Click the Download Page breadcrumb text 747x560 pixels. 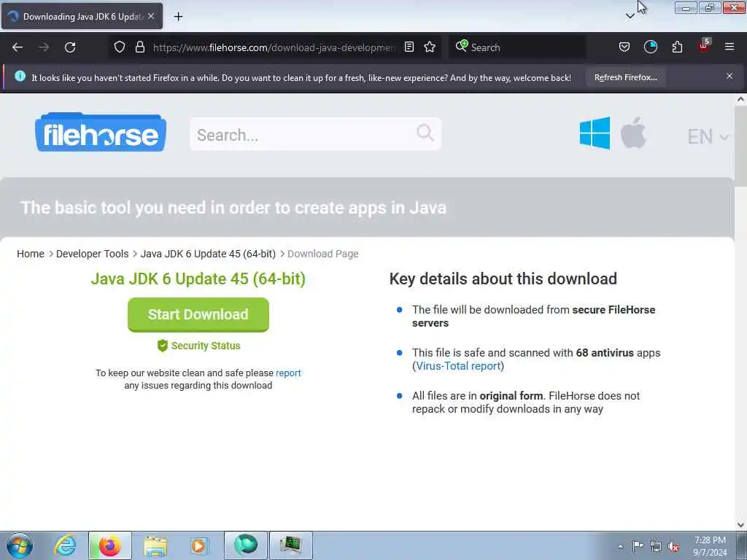point(323,254)
